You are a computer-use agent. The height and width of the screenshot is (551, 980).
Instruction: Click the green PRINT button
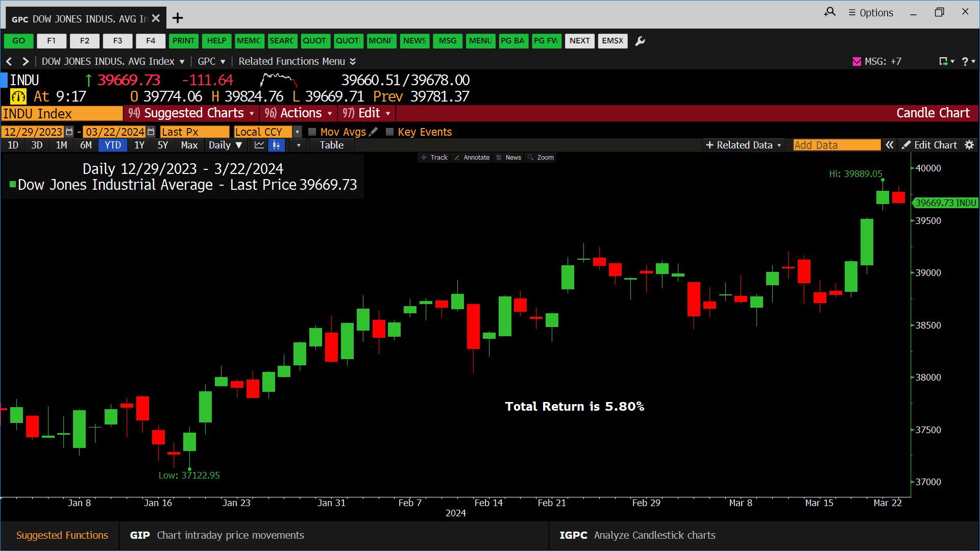click(x=183, y=41)
